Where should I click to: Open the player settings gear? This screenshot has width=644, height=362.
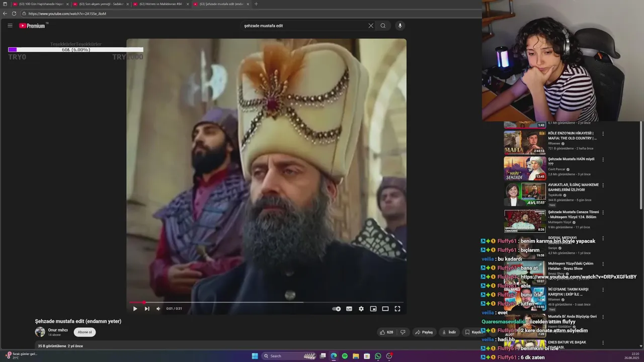[x=361, y=309]
